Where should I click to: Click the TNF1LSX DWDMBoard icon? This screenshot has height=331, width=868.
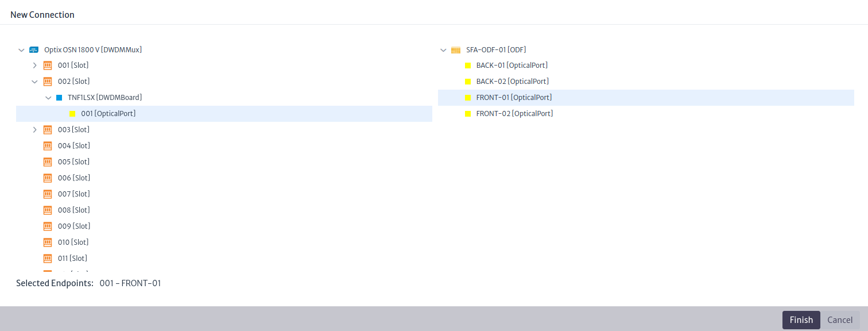59,97
